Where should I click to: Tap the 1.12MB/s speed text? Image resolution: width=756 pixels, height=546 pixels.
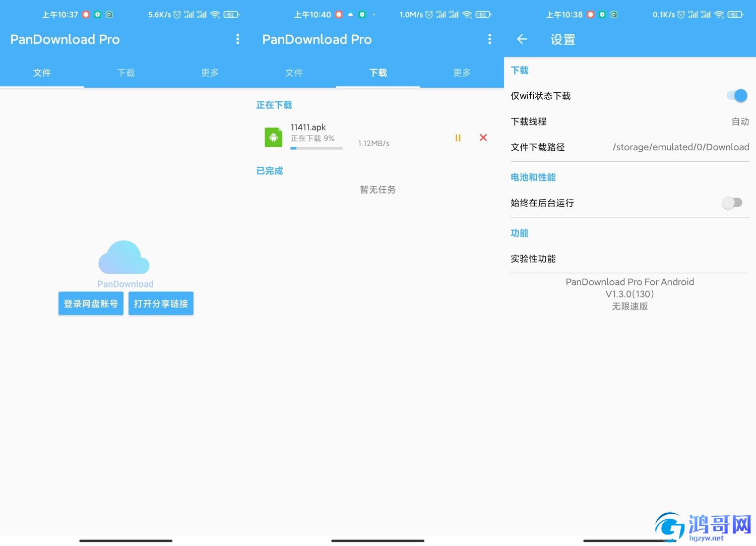373,143
